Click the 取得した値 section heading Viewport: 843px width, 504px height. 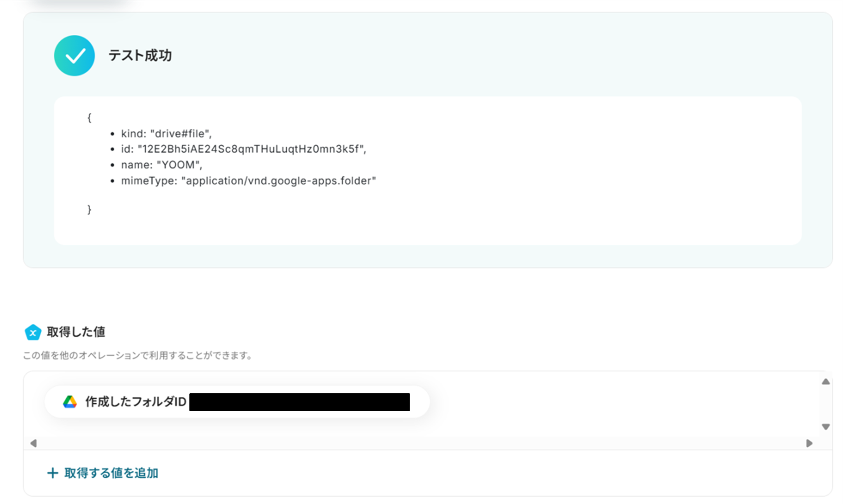[76, 332]
